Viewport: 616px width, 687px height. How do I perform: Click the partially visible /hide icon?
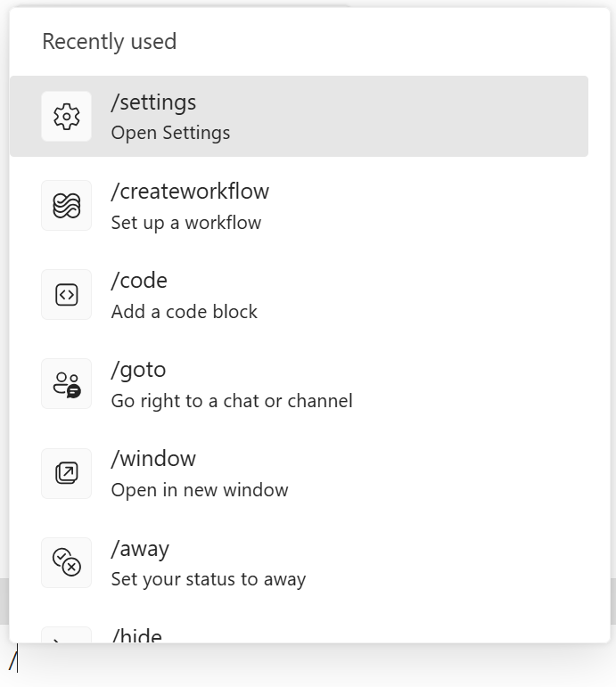coord(66,635)
